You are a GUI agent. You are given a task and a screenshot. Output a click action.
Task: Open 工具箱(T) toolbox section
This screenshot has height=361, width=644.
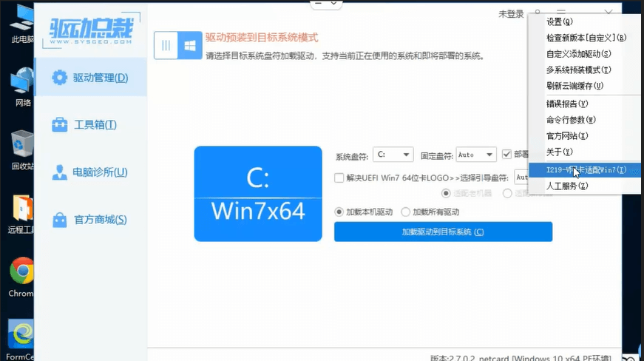tap(86, 125)
